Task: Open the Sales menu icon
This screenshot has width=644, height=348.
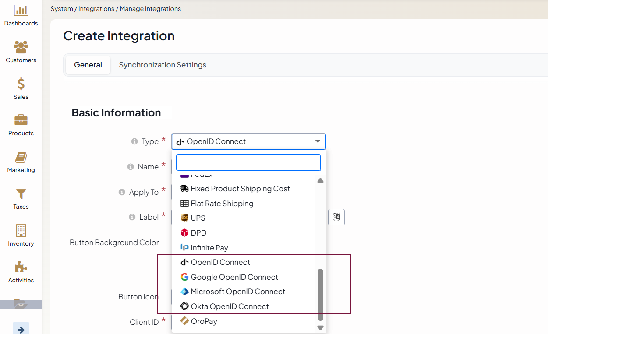Action: pyautogui.click(x=21, y=84)
